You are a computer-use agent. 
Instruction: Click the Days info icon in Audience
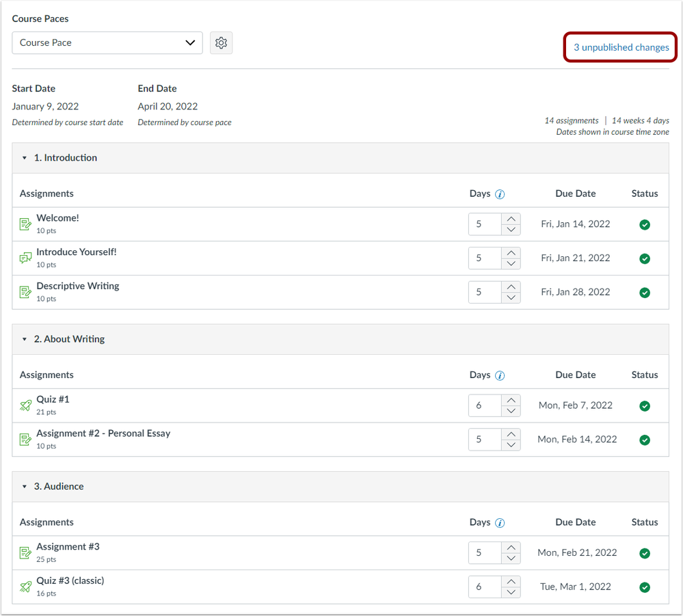pyautogui.click(x=500, y=523)
